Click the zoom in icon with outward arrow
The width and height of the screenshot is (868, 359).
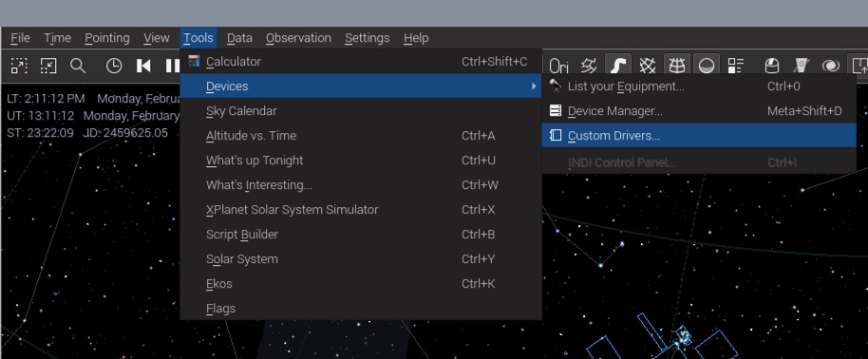point(19,66)
